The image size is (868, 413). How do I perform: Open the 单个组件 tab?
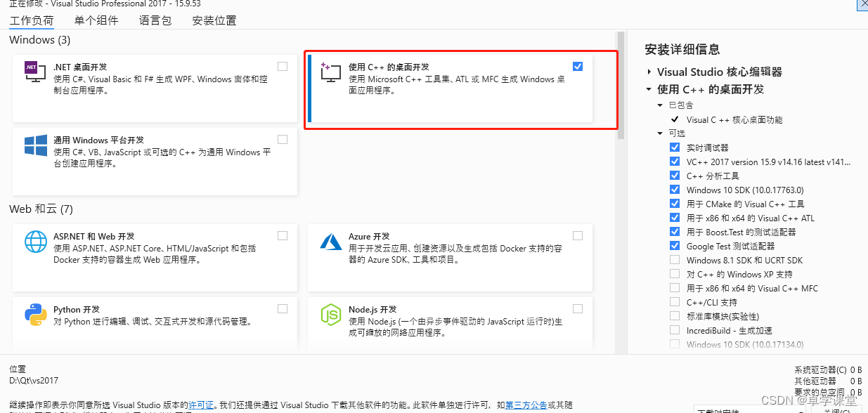coord(96,20)
